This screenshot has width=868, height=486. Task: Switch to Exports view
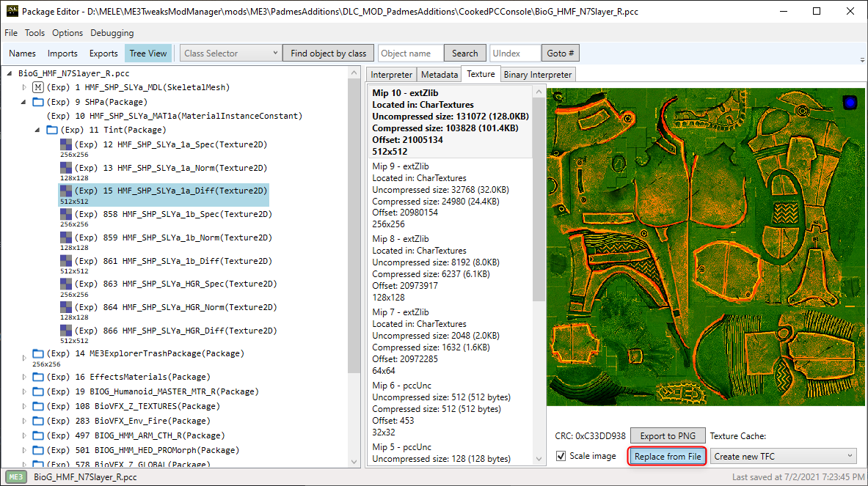tap(103, 53)
